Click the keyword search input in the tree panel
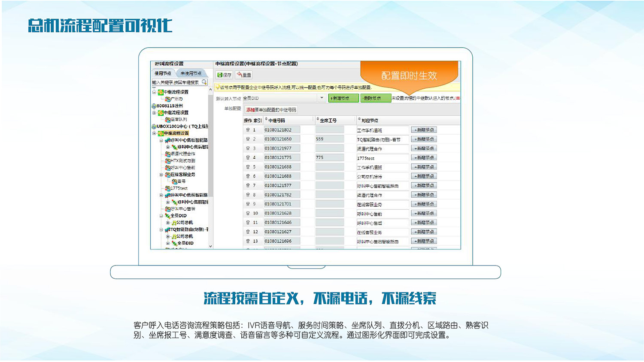Image resolution: width=644 pixels, height=362 pixels. point(176,82)
